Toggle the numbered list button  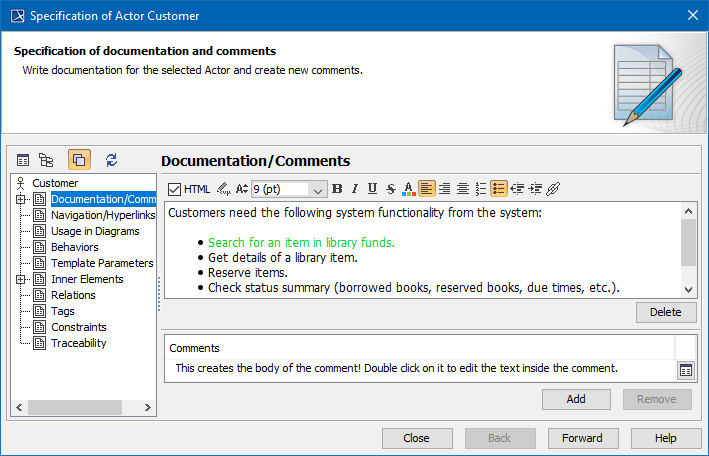[481, 188]
